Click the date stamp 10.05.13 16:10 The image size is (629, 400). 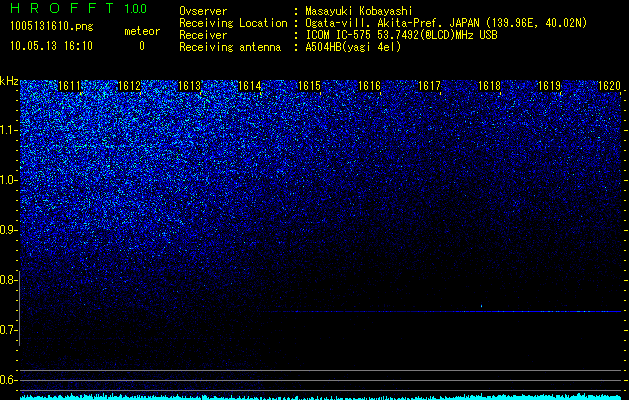(x=51, y=46)
